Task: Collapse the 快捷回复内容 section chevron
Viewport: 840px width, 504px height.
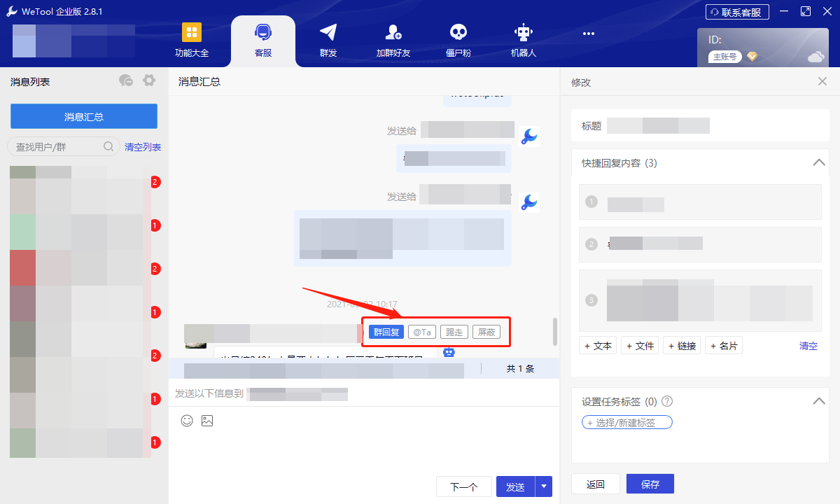Action: (x=819, y=162)
